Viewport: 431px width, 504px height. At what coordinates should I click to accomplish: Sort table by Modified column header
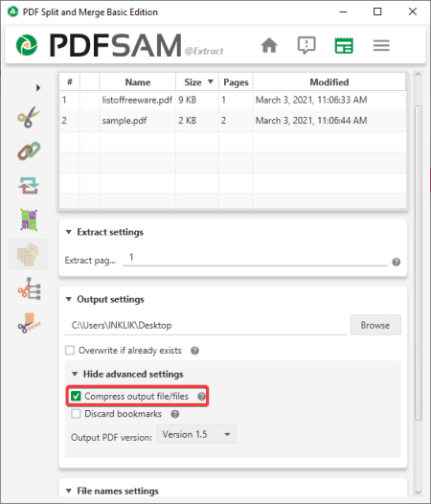(x=329, y=82)
